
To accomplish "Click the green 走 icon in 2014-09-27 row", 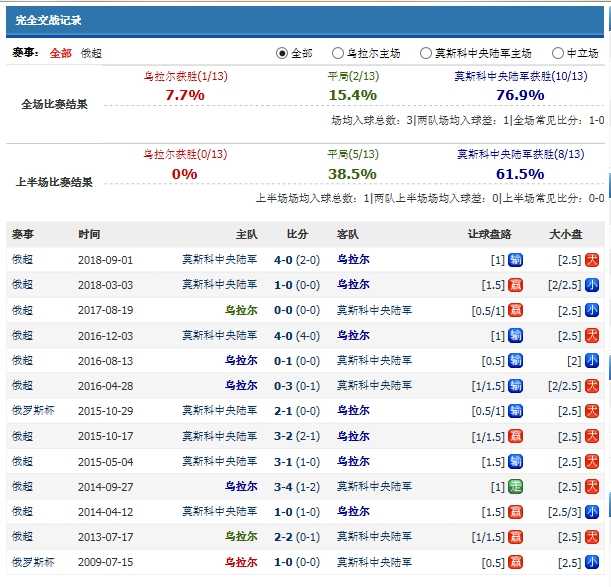I will (x=515, y=487).
